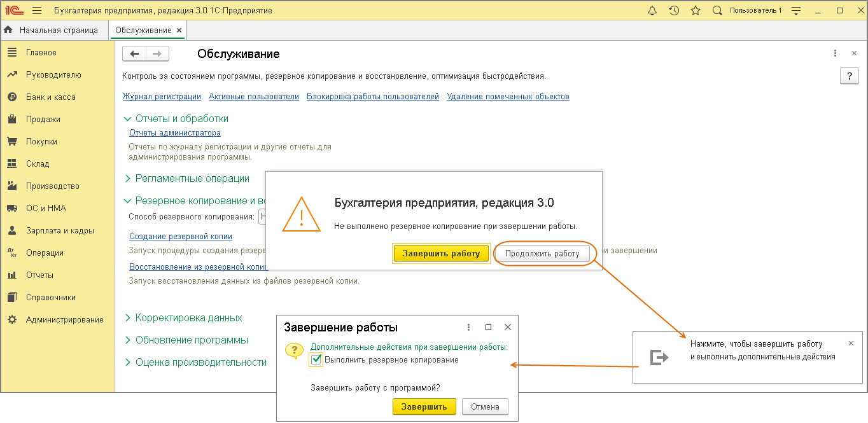Dismiss the notification popup with x

point(851,343)
